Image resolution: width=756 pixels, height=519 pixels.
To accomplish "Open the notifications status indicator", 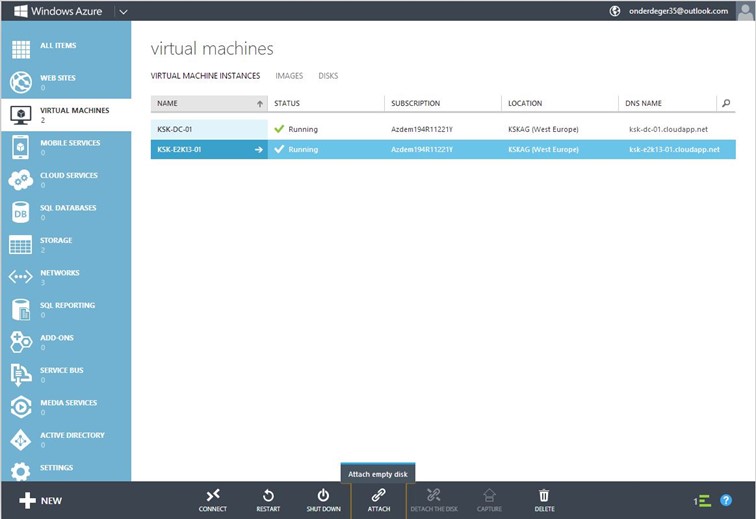I will click(x=703, y=500).
